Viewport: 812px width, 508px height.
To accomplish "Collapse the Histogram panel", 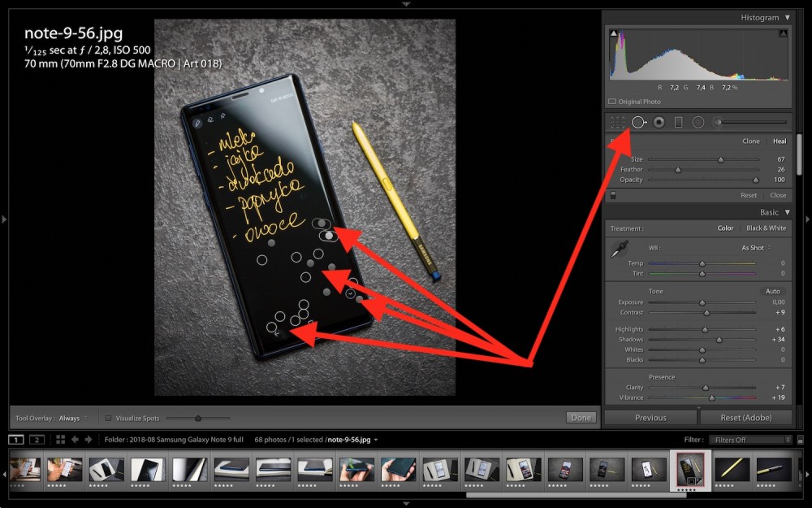I will [787, 18].
